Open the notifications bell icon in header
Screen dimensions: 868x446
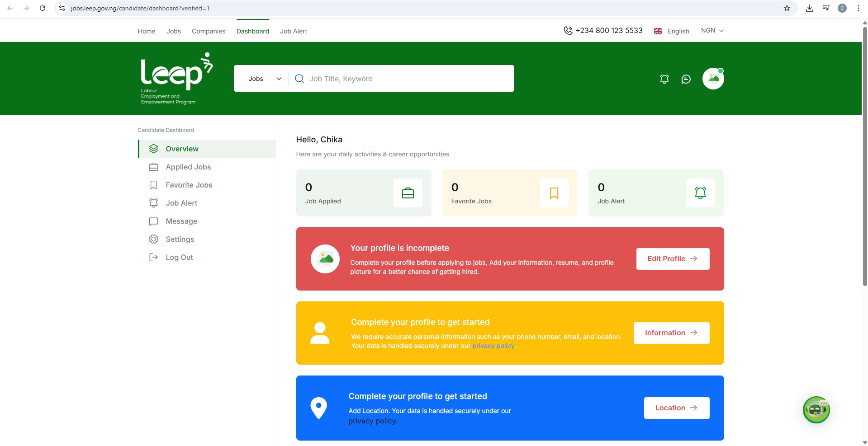pyautogui.click(x=664, y=79)
